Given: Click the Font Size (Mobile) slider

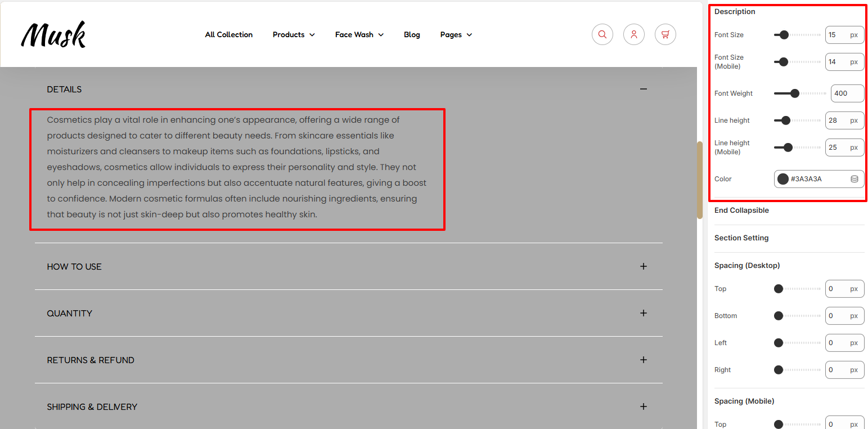Looking at the screenshot, I should click(797, 62).
